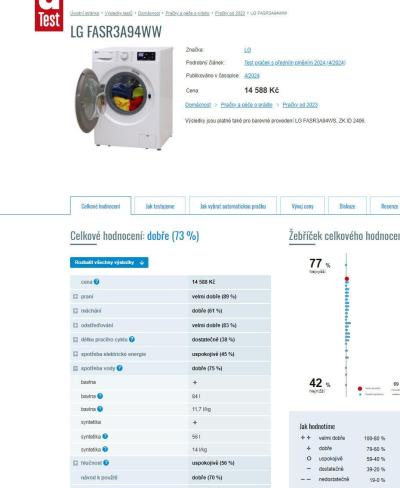Collapse the spotřeba vody row
The image size is (400, 488).
point(75,368)
